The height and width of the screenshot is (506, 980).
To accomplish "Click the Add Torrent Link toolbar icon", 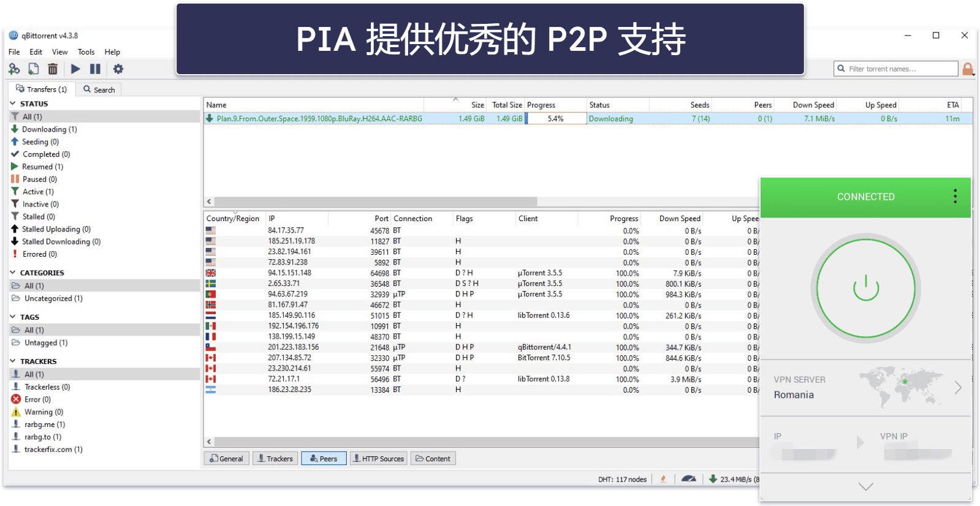I will click(14, 69).
